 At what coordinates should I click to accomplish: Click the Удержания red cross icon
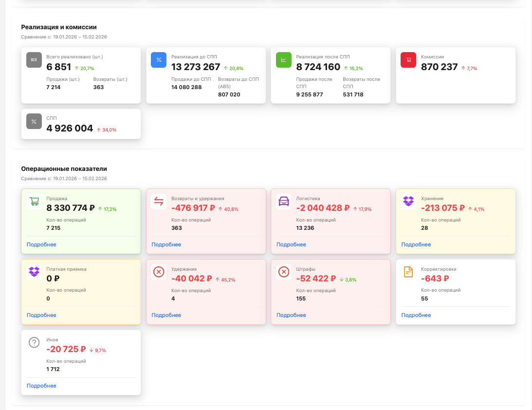coord(159,272)
